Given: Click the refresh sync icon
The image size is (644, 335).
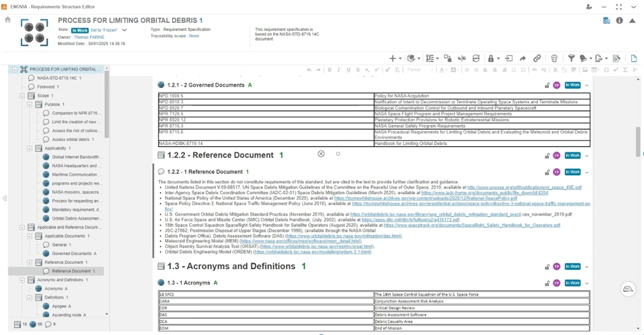Looking at the screenshot, I should [476, 58].
